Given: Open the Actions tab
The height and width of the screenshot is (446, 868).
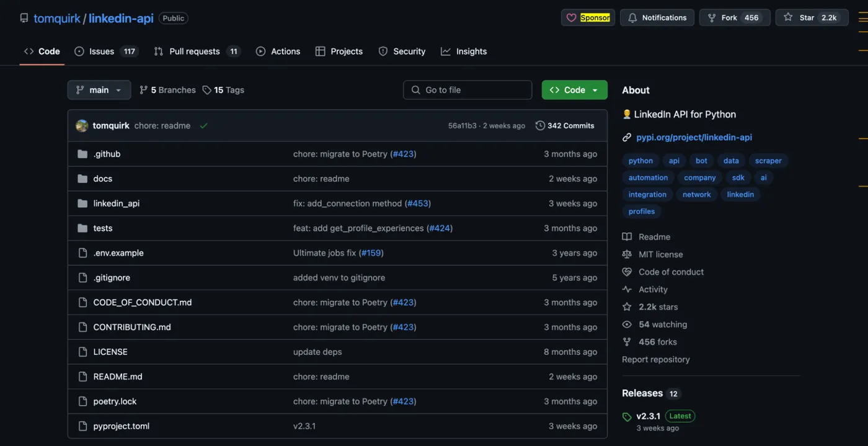Looking at the screenshot, I should click(278, 51).
